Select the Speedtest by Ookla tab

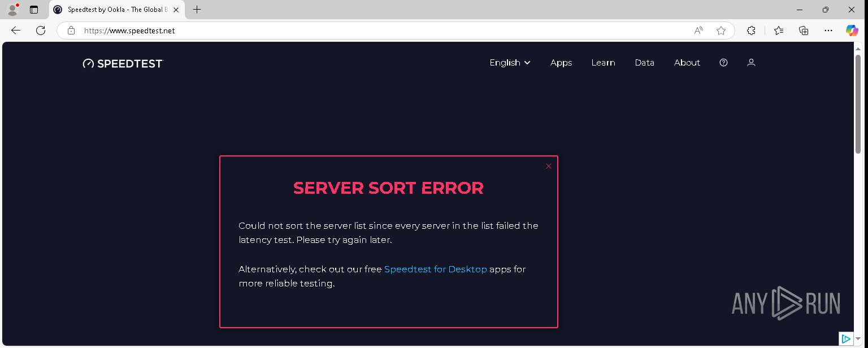pyautogui.click(x=118, y=10)
